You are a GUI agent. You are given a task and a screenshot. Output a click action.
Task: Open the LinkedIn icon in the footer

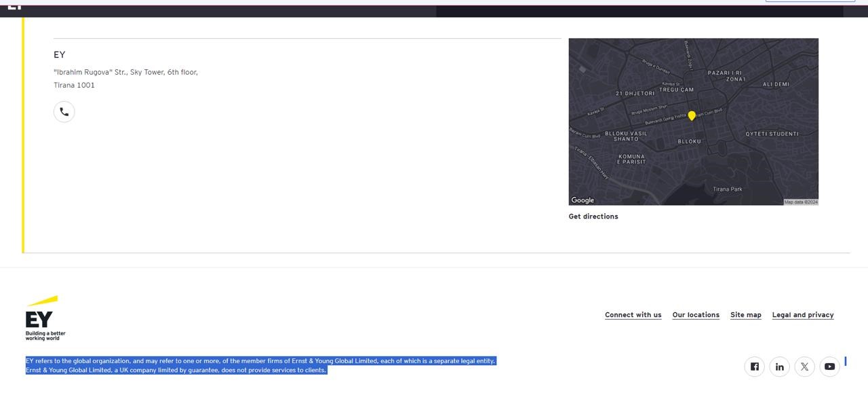pos(779,367)
